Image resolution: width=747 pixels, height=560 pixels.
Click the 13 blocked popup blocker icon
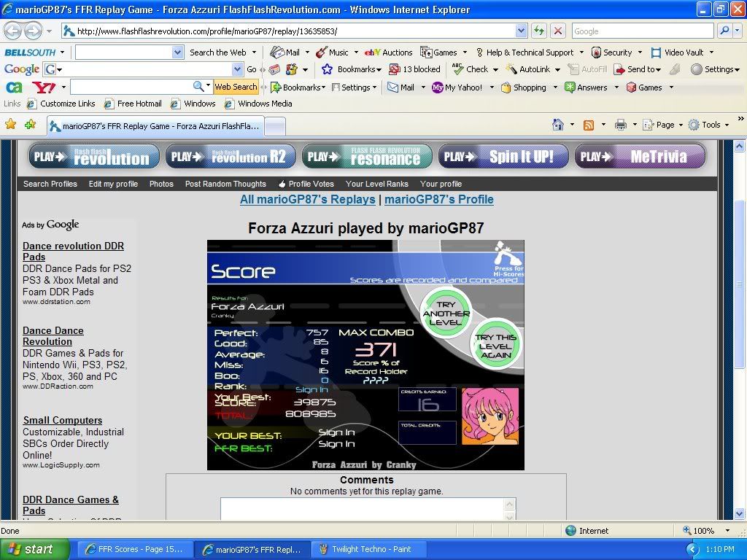point(414,69)
